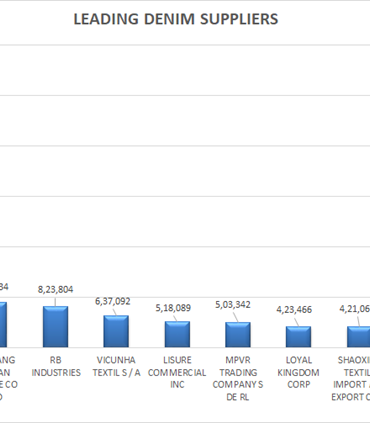Click the MPVR TRADING COMPANY bar

(238, 335)
